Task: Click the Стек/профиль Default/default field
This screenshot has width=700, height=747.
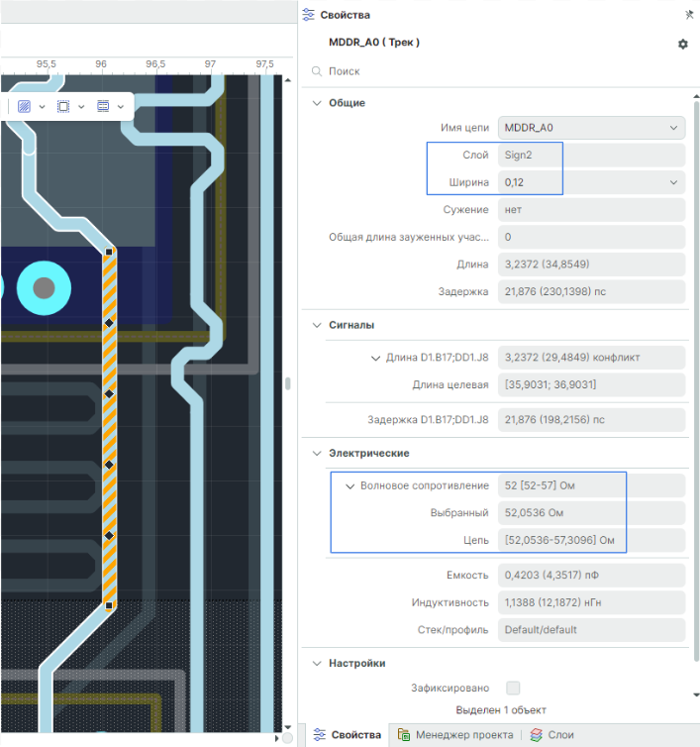Action: point(592,630)
